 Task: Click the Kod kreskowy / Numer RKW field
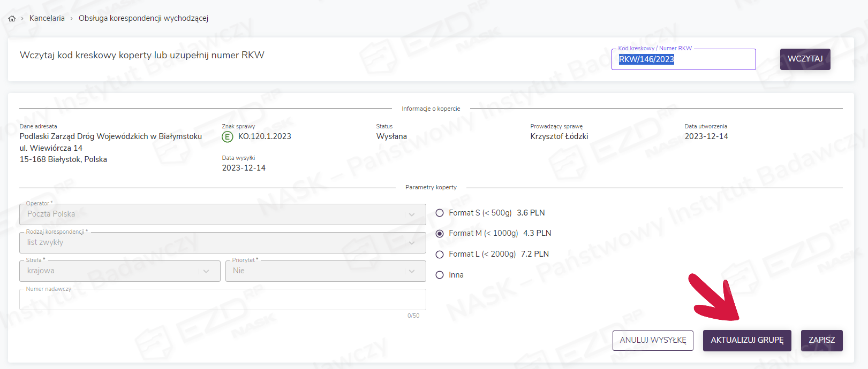pos(683,59)
